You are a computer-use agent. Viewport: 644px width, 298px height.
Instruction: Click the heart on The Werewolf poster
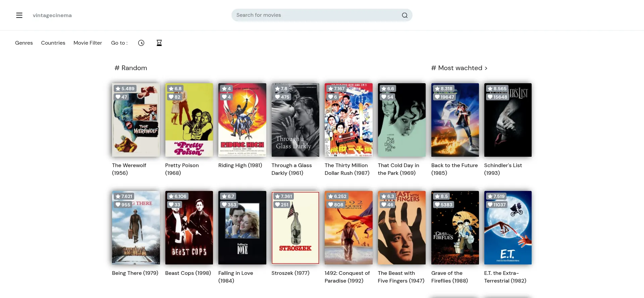118,97
